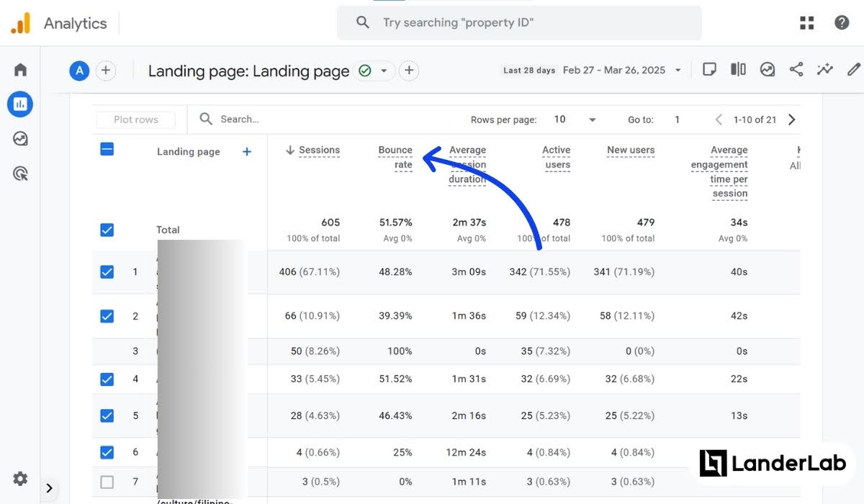Open the Google apps grid icon
864x504 pixels.
[807, 23]
